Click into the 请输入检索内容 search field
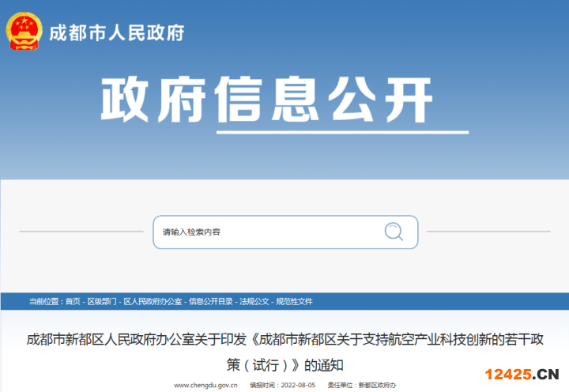 [x=261, y=232]
